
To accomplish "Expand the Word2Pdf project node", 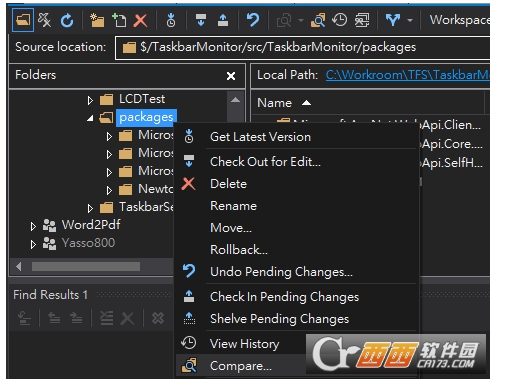I will click(33, 226).
